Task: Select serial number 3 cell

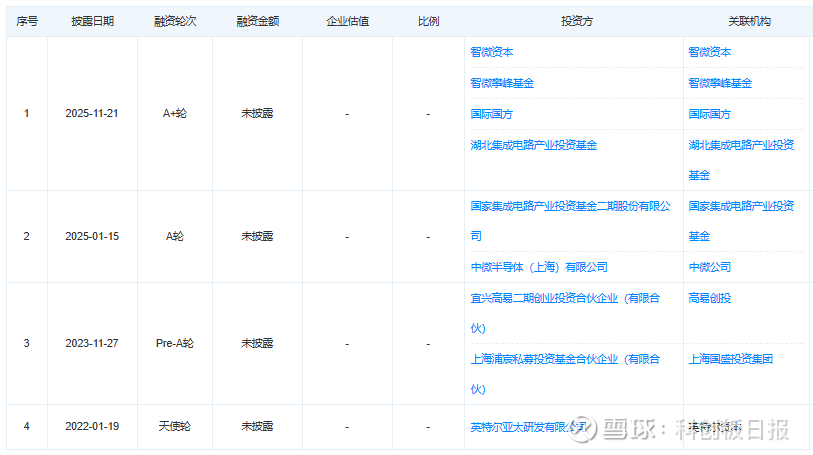Action: [26, 343]
